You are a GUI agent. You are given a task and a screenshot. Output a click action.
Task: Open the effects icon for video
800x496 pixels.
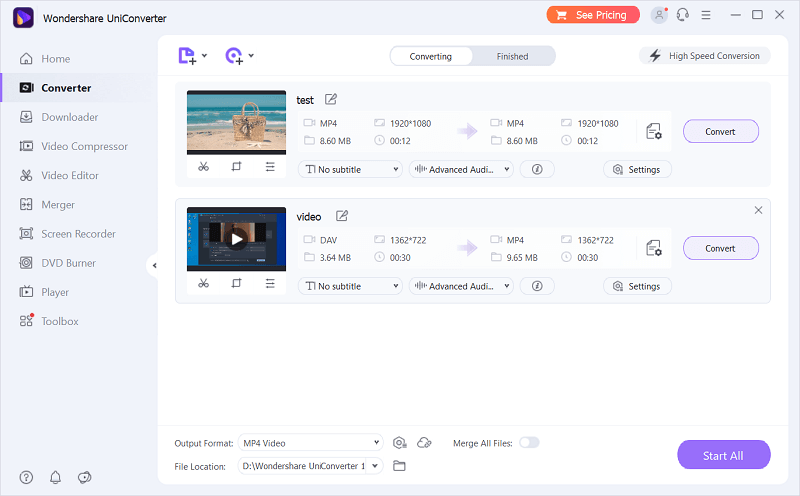pos(270,283)
